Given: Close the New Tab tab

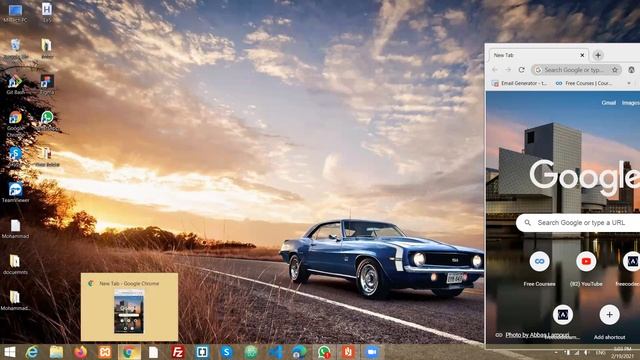Looking at the screenshot, I should coord(582,55).
